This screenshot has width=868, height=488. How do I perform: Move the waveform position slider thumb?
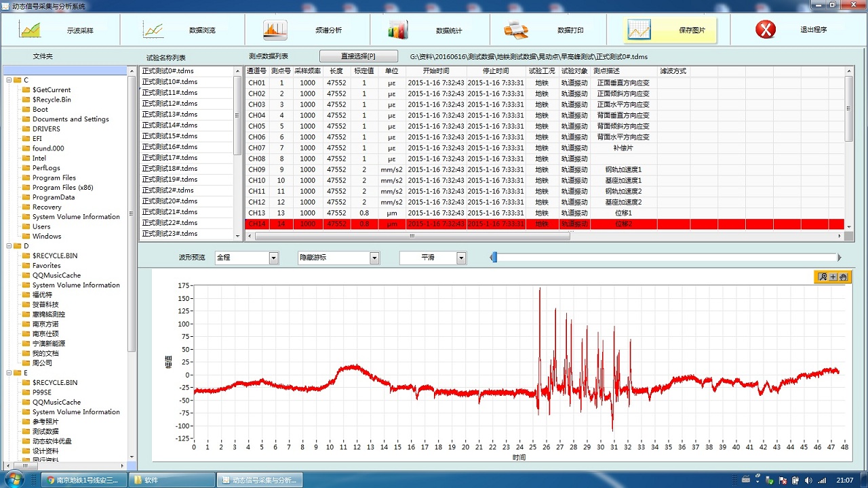494,258
